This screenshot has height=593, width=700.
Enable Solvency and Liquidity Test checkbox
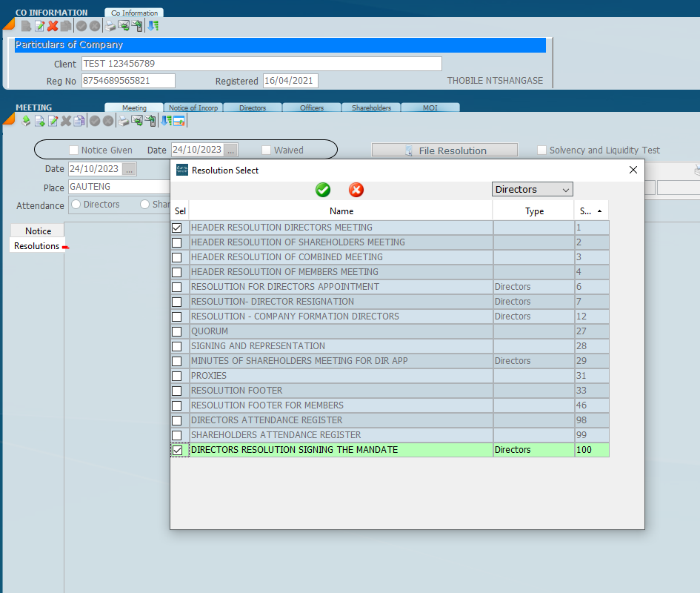(x=541, y=150)
